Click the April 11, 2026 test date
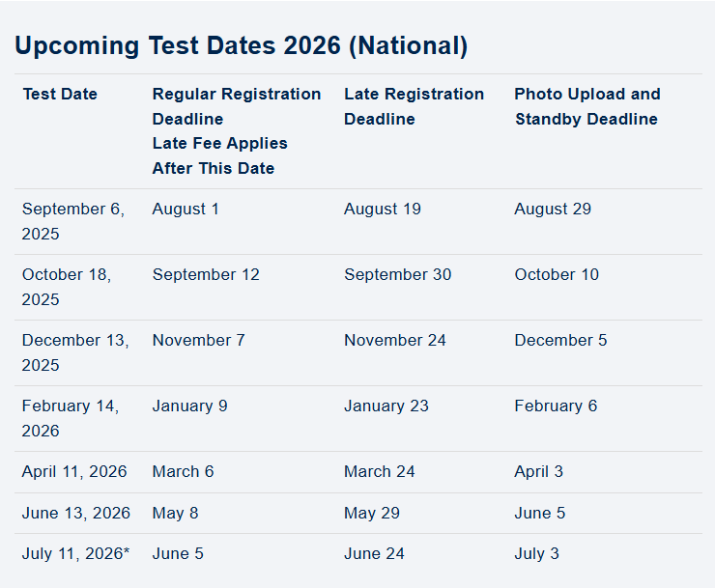 pyautogui.click(x=74, y=471)
